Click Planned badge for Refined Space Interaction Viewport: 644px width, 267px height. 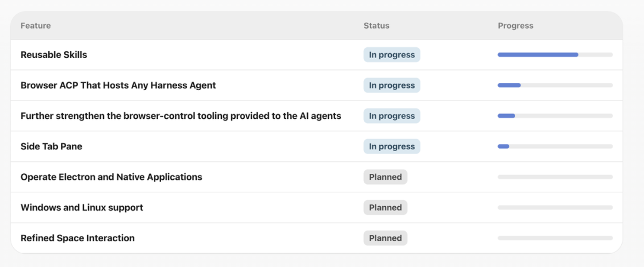coord(385,238)
